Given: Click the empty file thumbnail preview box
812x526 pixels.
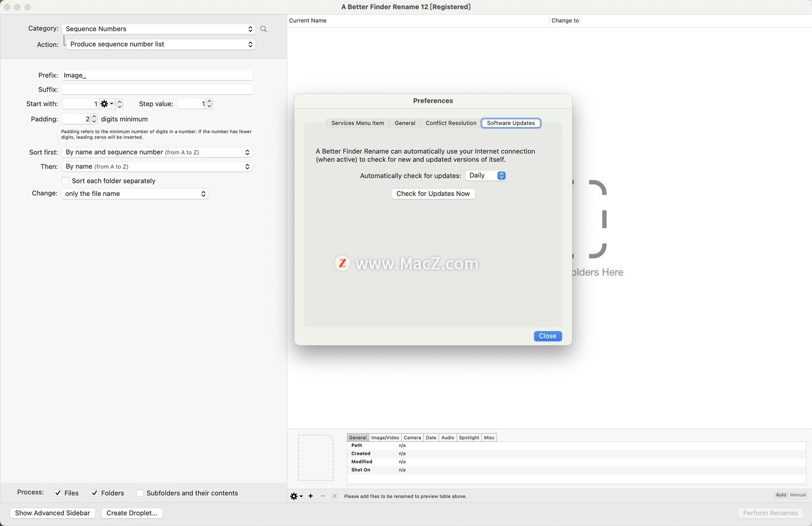Looking at the screenshot, I should 315,457.
